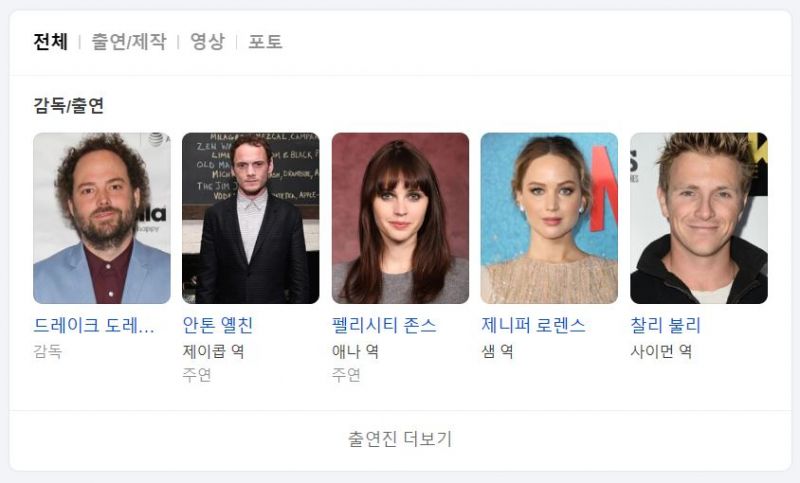
Task: Select the 전체 tab
Action: [50, 42]
